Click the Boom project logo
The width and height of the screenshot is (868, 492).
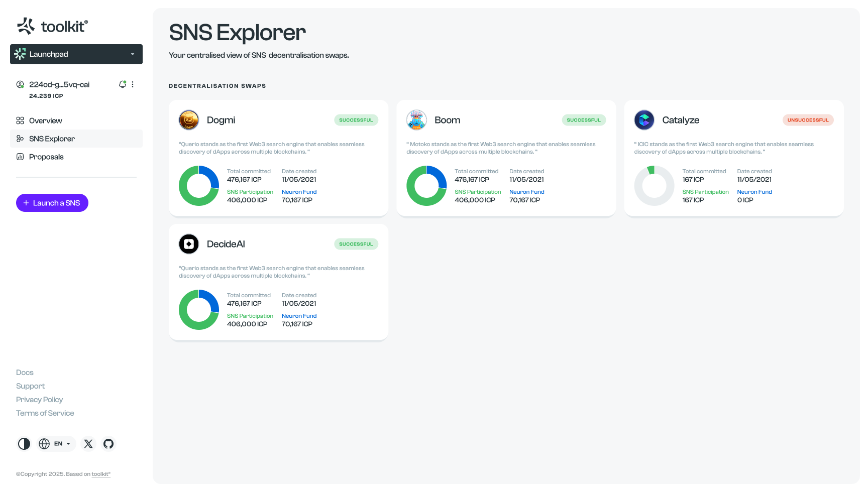pyautogui.click(x=416, y=120)
